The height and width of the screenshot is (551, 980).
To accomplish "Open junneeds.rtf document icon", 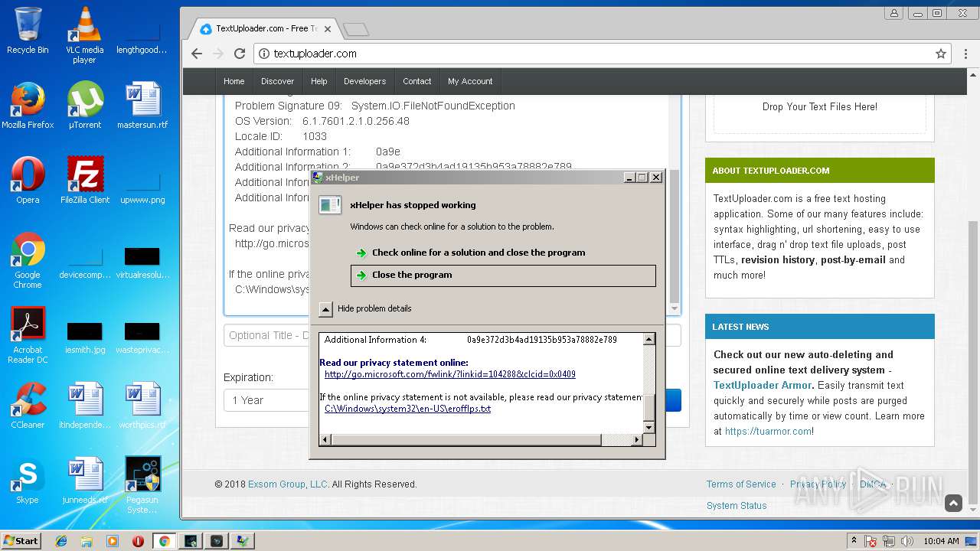I will tap(85, 481).
